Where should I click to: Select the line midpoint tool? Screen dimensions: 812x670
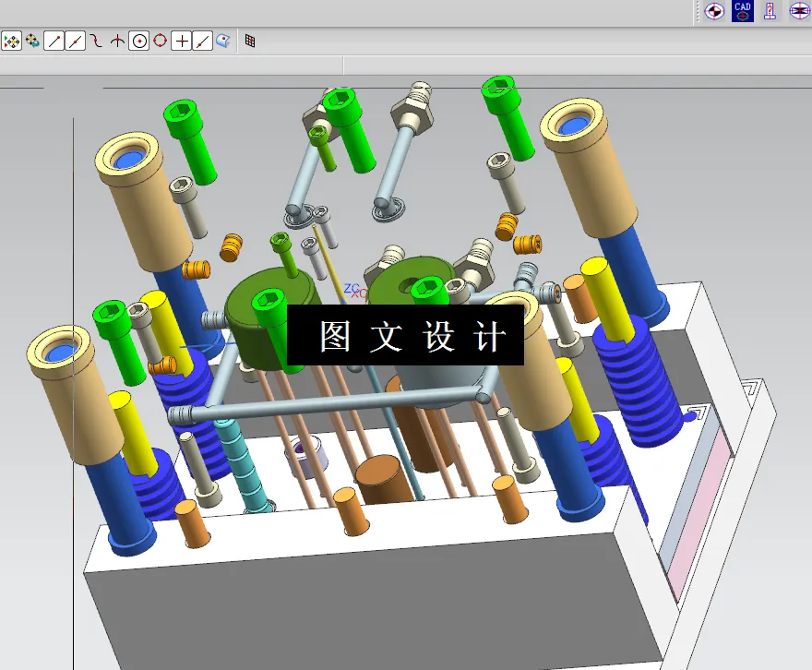coord(76,41)
